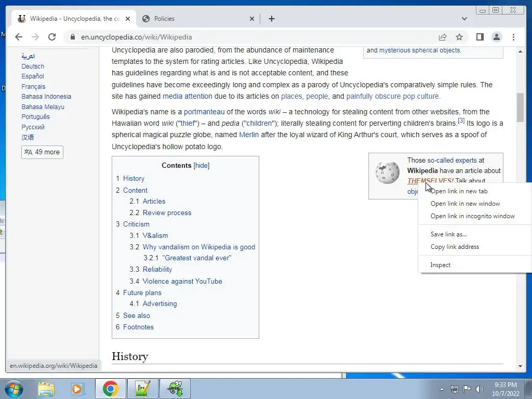Screen dimensions: 532x399
Task: Open Windows Start menu
Action: coord(14,389)
